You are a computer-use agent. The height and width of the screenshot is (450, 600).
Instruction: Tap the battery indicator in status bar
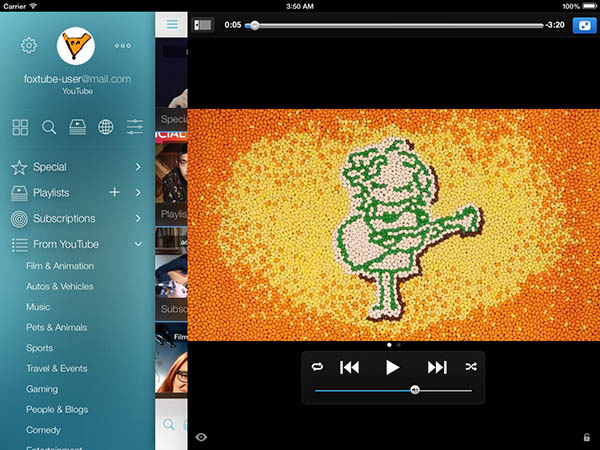pos(590,6)
